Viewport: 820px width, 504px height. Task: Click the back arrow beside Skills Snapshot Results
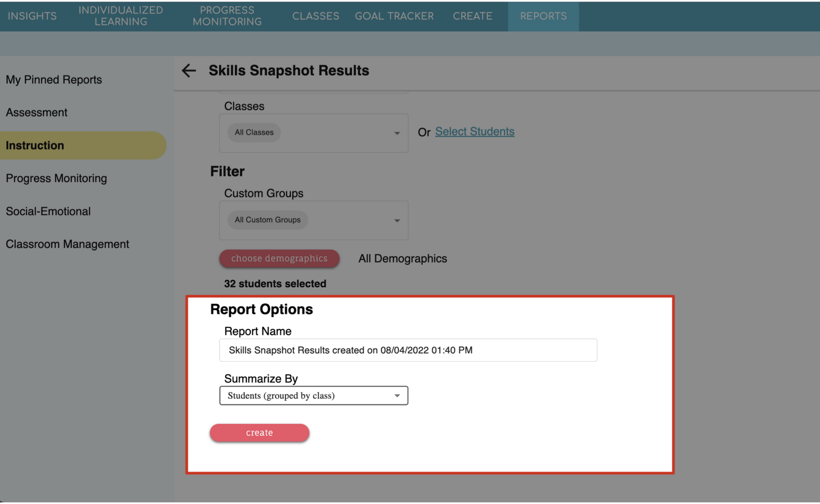pos(189,71)
